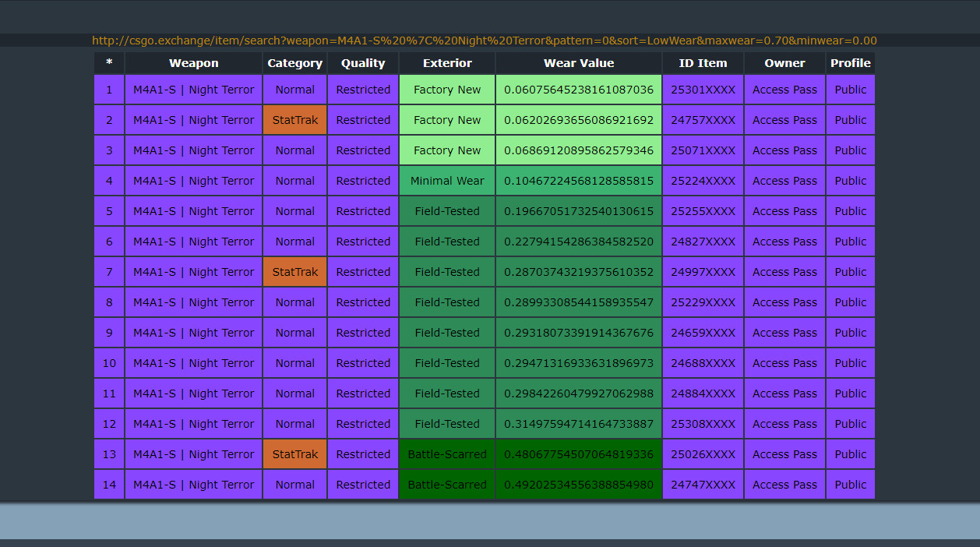Select wear value 0.49202534556388854980
The height and width of the screenshot is (547, 980).
pyautogui.click(x=579, y=485)
